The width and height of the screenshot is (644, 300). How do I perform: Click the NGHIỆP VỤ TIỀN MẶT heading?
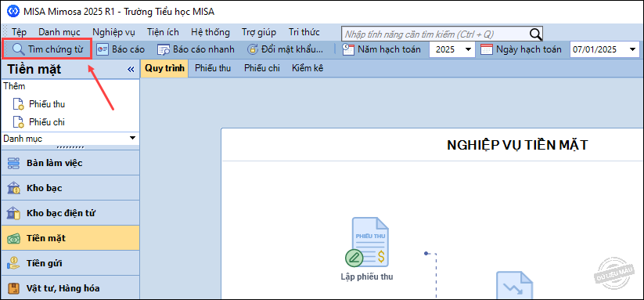[x=517, y=145]
